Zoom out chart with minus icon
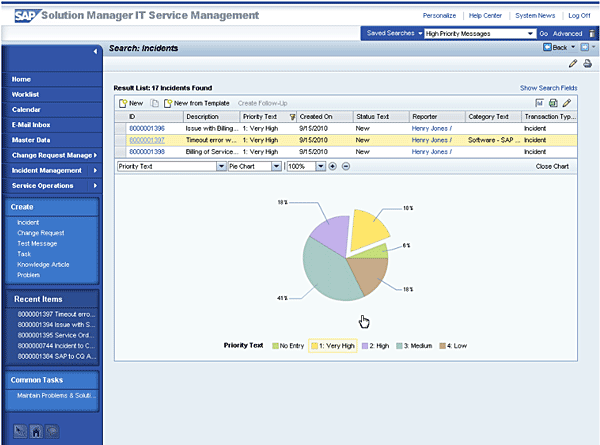The image size is (600, 445). click(x=346, y=166)
